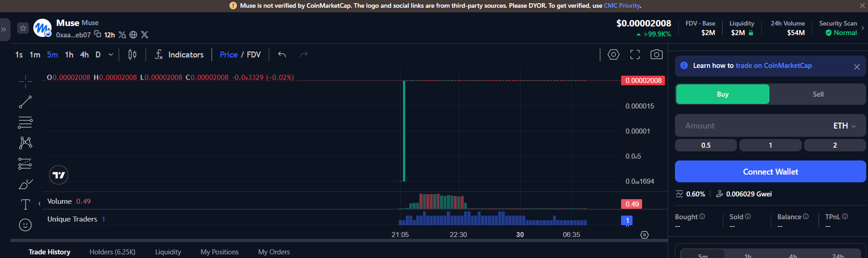Viewport: 868px width, 258px height.
Task: Open Muse's X profile icon
Action: pyautogui.click(x=145, y=35)
